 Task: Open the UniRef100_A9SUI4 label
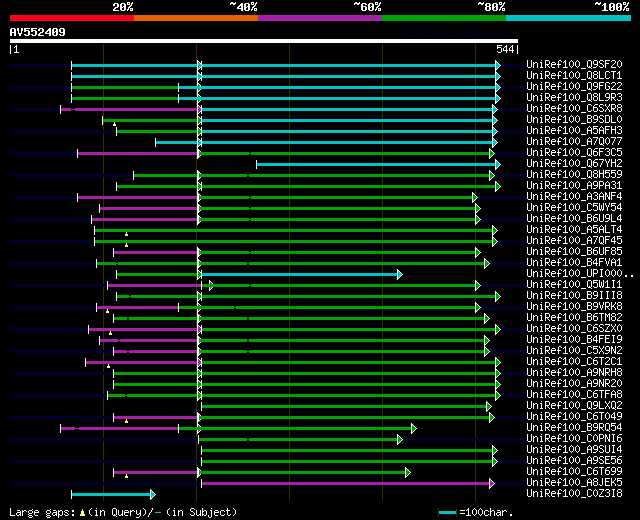pyautogui.click(x=574, y=450)
